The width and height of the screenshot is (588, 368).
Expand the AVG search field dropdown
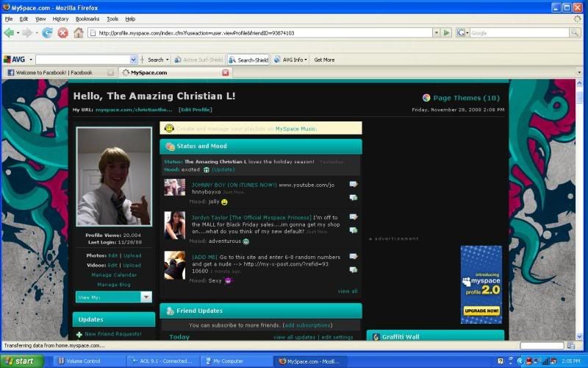[134, 60]
